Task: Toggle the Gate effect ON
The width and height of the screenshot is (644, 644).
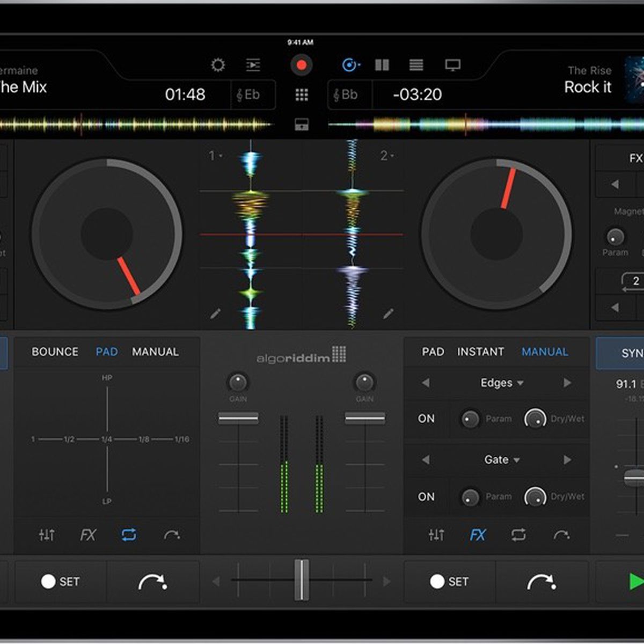Action: pos(426,497)
